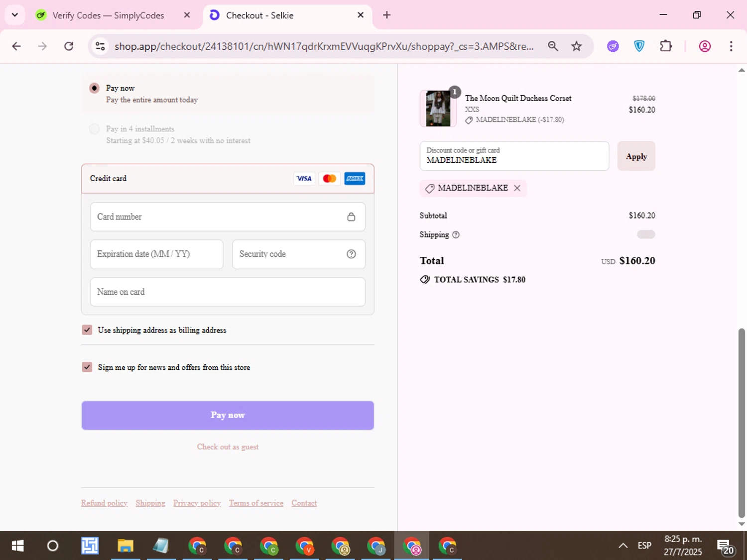
Task: Bookmark this page with star icon
Action: [577, 46]
